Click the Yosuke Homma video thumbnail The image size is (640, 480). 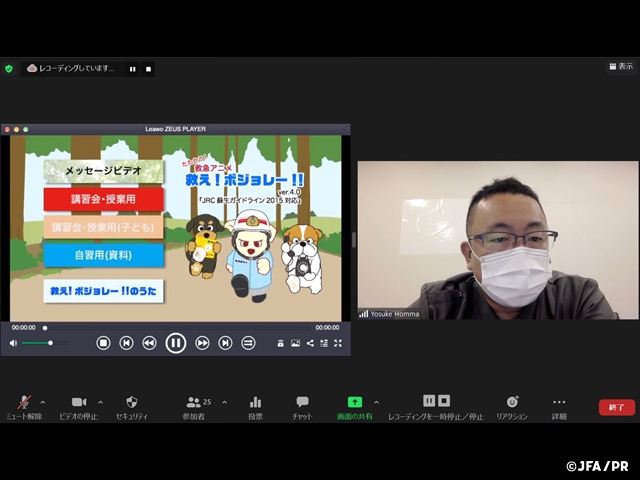click(498, 240)
